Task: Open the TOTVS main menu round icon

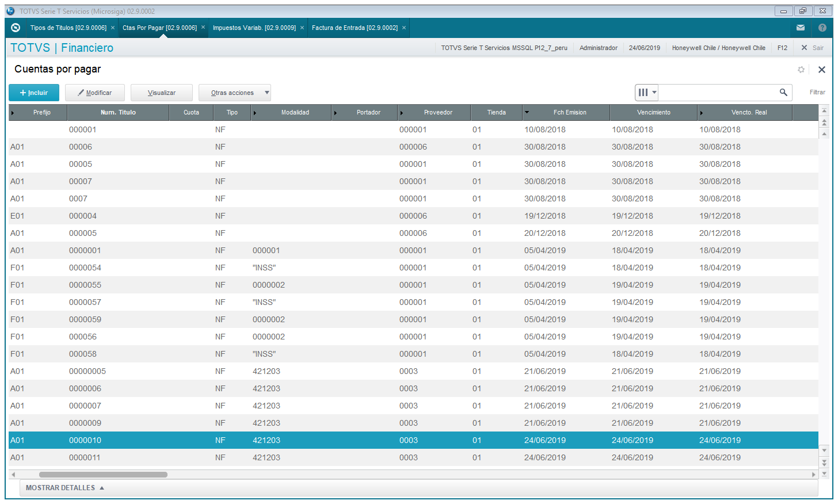Action: click(x=16, y=28)
